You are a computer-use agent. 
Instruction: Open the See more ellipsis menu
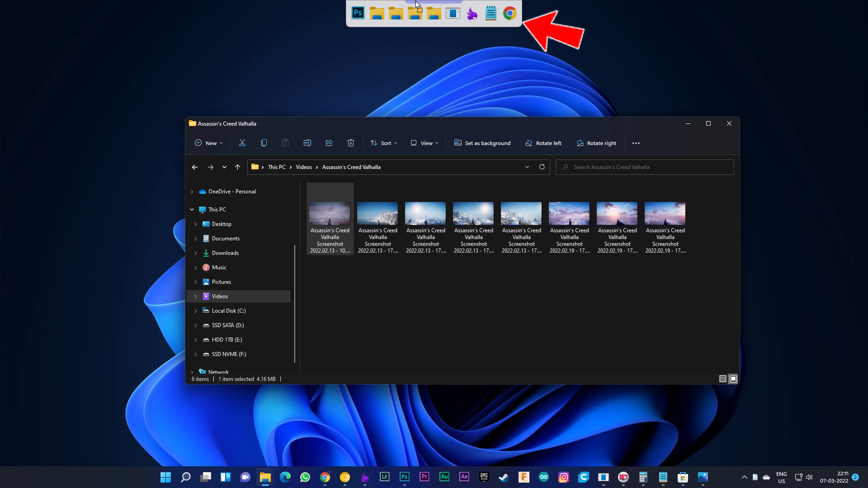pyautogui.click(x=636, y=143)
